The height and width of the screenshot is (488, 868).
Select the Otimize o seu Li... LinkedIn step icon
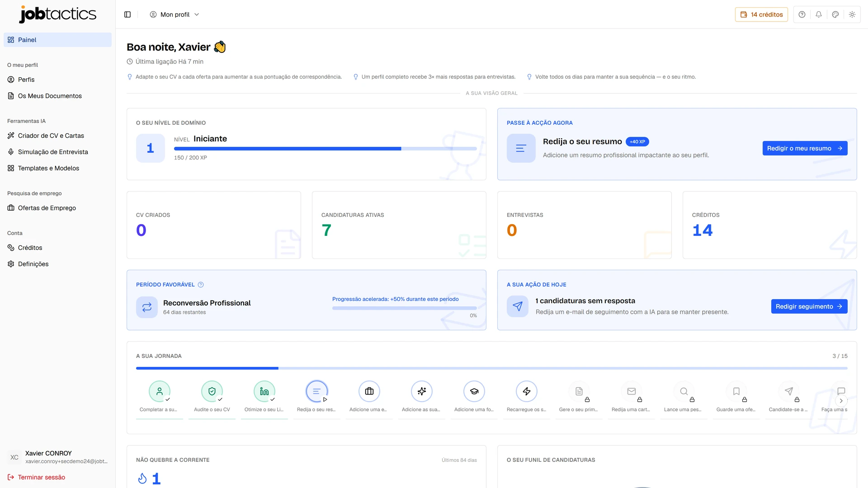pyautogui.click(x=264, y=391)
